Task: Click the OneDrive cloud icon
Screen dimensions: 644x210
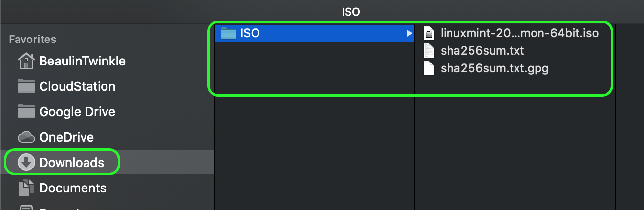Action: coord(26,137)
